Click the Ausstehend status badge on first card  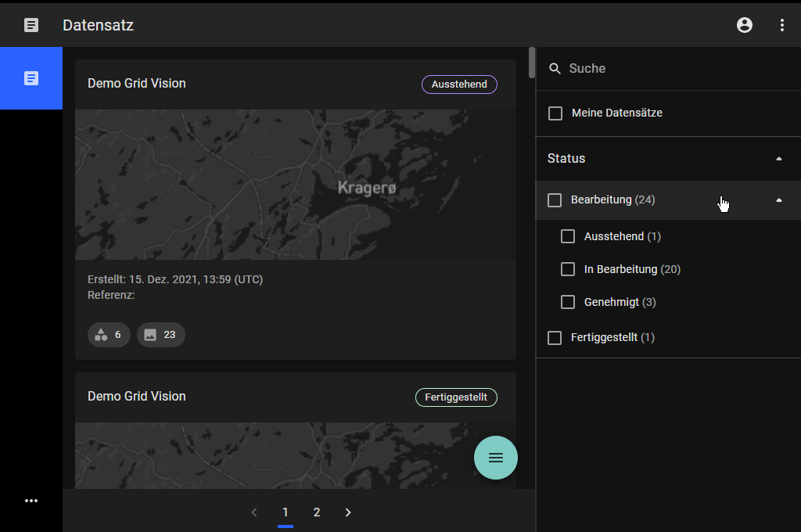pos(459,84)
